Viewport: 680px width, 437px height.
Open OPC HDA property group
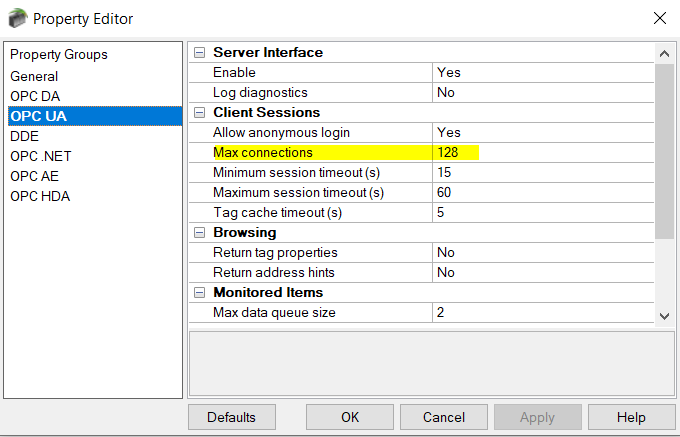click(x=39, y=196)
